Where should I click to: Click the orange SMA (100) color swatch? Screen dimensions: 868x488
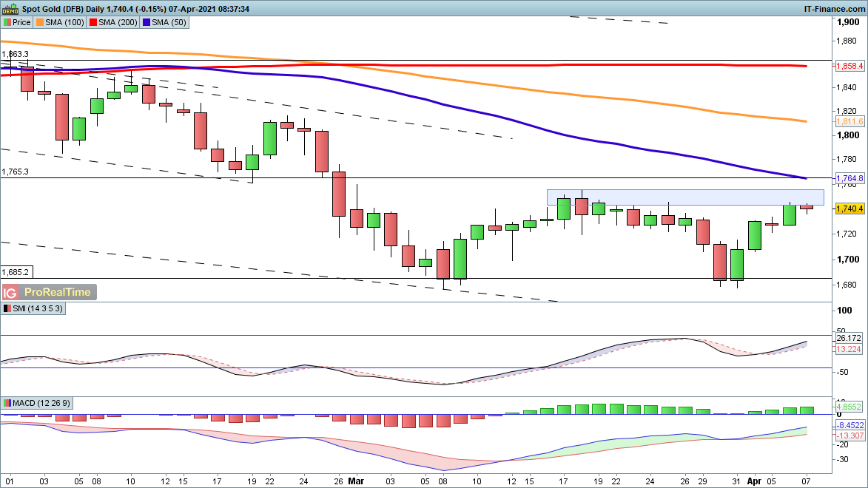tap(41, 22)
